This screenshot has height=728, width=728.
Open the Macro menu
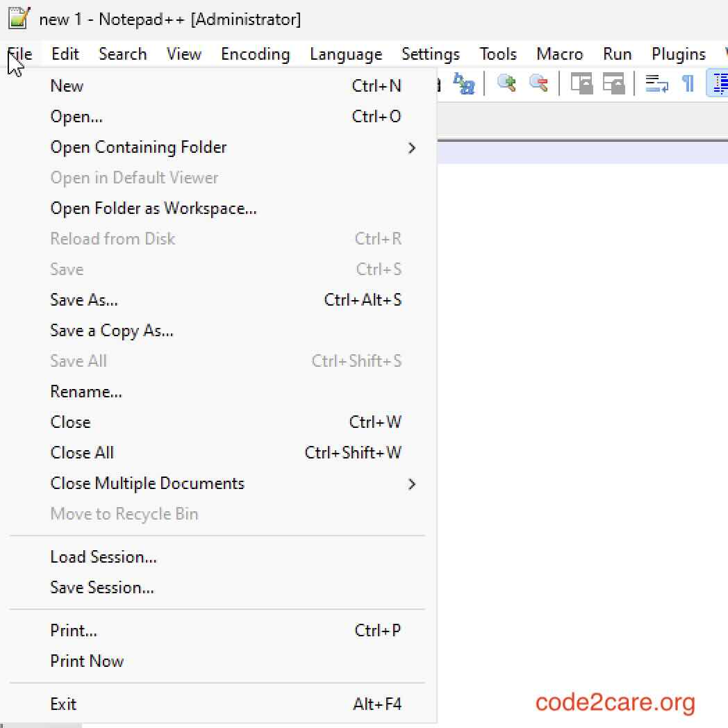click(559, 54)
